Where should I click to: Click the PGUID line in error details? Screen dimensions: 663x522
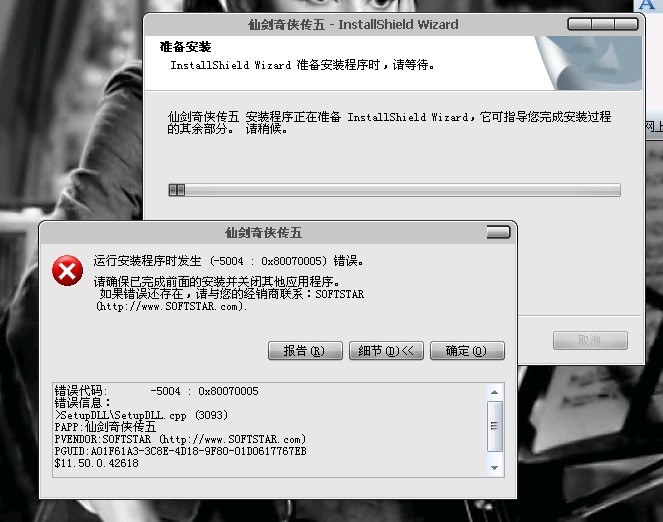181,451
